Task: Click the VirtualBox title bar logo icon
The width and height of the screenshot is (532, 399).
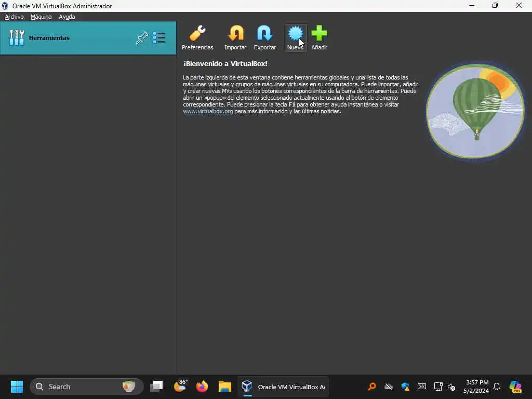Action: [5, 6]
